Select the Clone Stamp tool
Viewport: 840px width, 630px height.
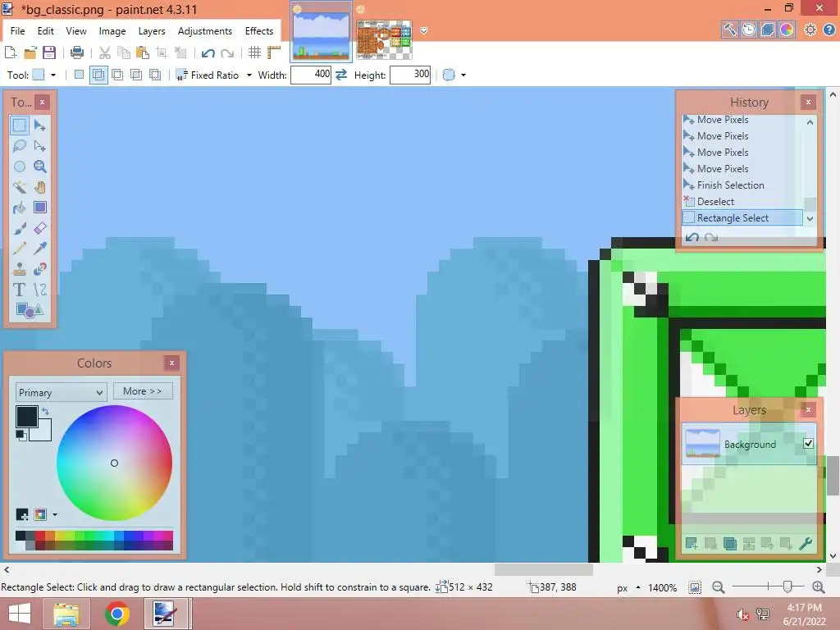click(20, 269)
